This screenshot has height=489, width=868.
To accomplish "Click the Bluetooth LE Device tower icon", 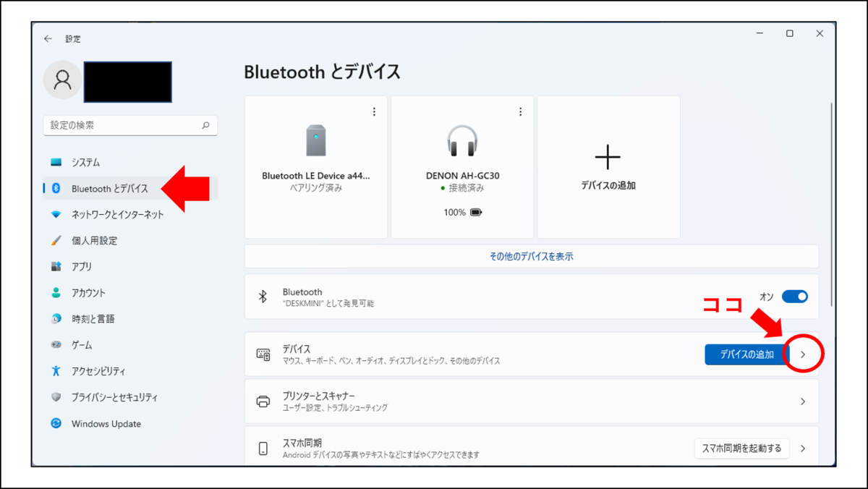I will 316,140.
